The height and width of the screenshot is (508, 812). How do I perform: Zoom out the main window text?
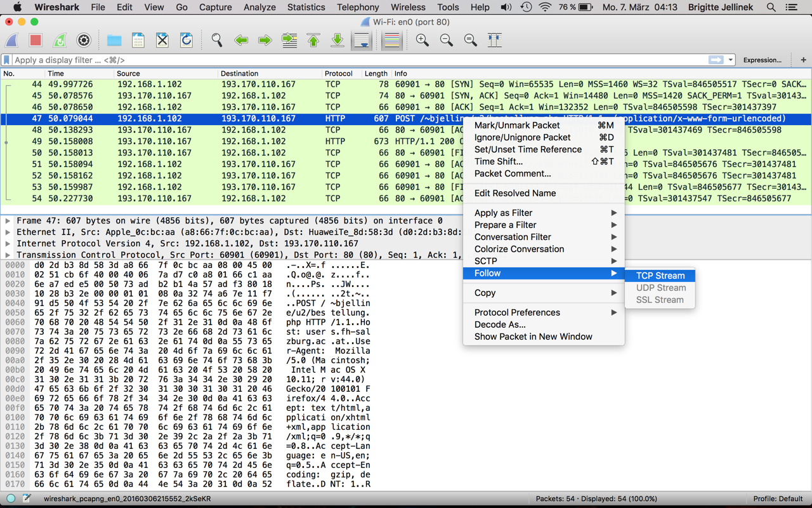(x=447, y=40)
